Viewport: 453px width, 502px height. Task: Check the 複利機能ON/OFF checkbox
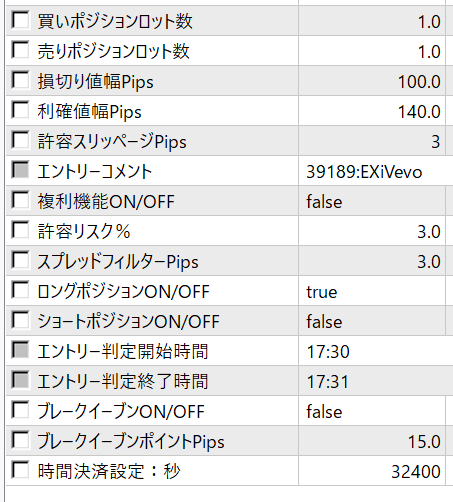click(x=20, y=200)
